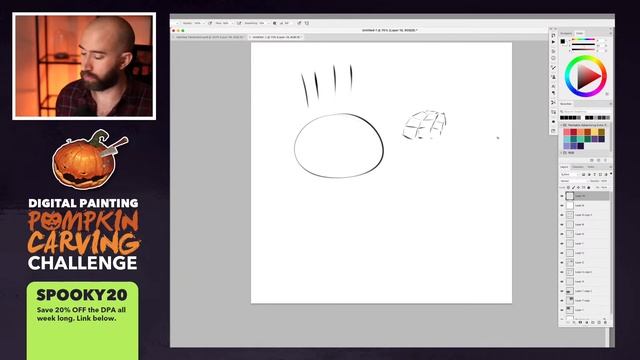
Task: Hide the second layer with white thumbnail
Action: coord(562,205)
